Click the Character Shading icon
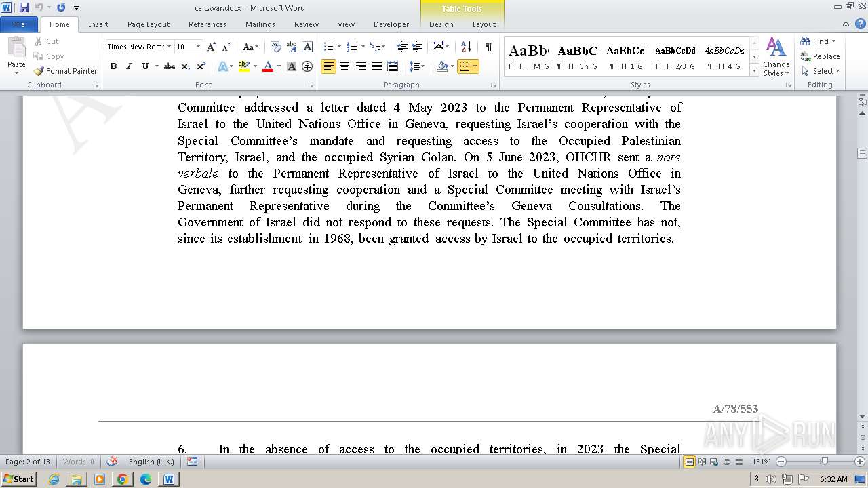The height and width of the screenshot is (488, 868). click(292, 66)
